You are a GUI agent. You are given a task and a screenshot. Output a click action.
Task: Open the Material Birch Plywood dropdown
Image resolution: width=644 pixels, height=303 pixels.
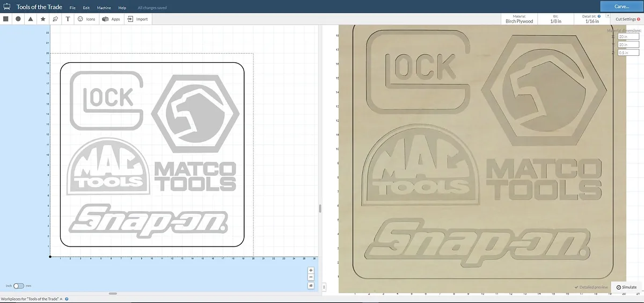519,19
